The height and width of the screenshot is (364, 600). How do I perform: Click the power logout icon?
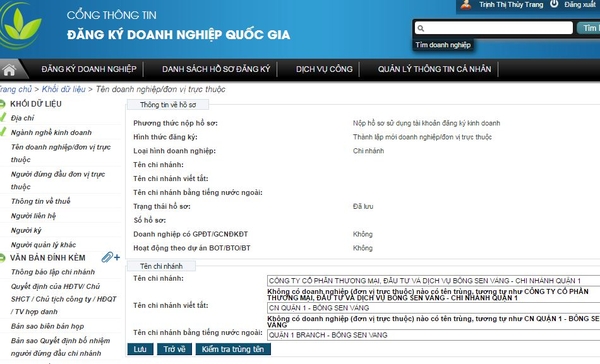pyautogui.click(x=554, y=4)
